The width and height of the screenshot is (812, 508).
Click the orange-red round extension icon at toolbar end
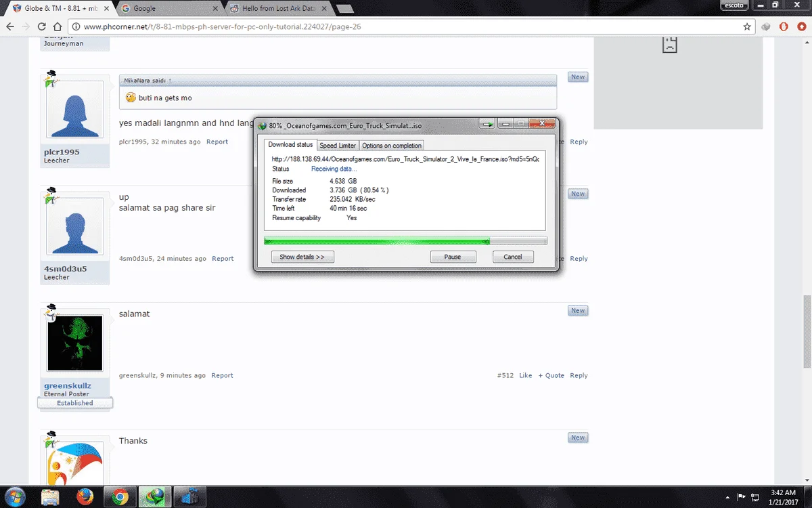coord(801,26)
